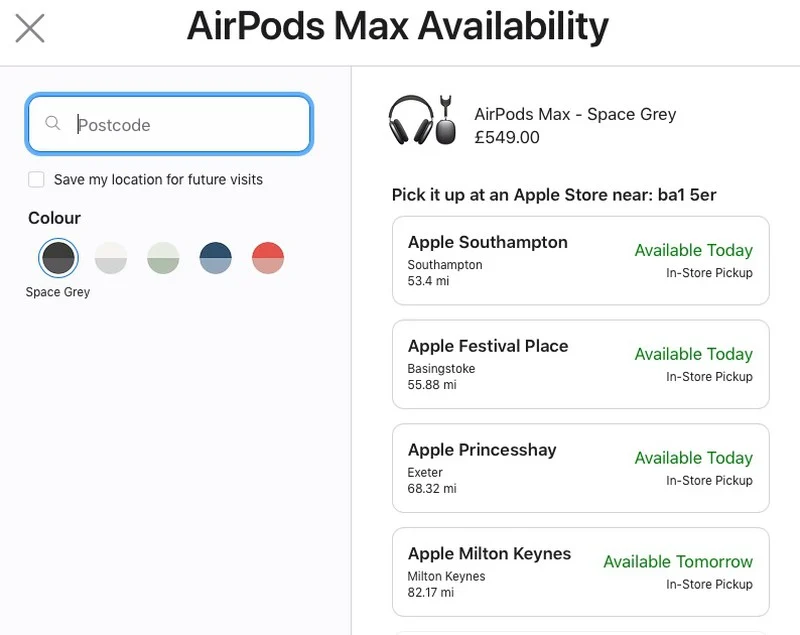Select the Pink colour swatch
This screenshot has height=635, width=800.
tap(267, 257)
